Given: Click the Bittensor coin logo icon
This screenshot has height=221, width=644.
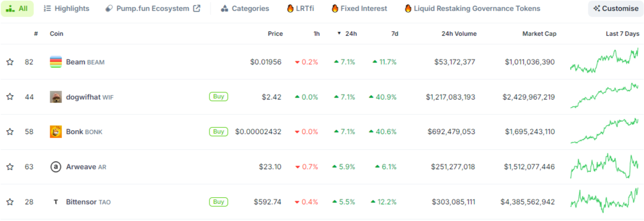Looking at the screenshot, I should pos(56,202).
